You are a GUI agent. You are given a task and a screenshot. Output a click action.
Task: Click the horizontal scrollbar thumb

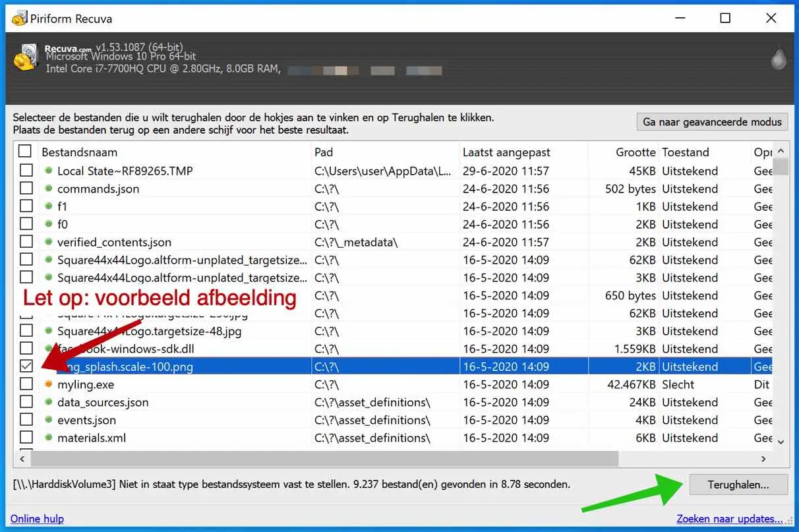(x=324, y=459)
